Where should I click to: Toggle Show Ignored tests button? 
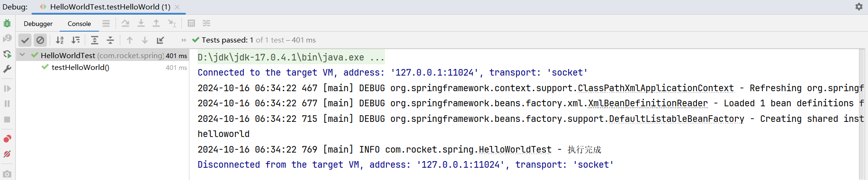pos(40,40)
